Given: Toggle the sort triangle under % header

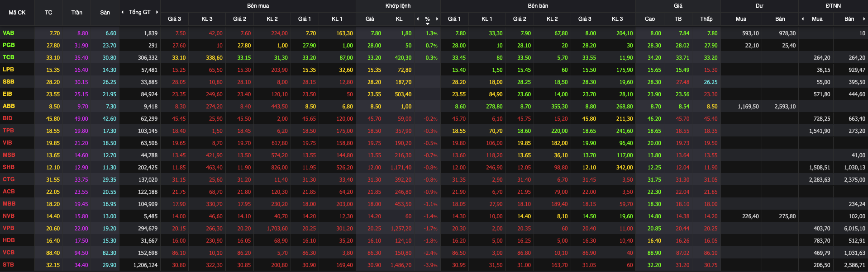Looking at the screenshot, I should (428, 23).
